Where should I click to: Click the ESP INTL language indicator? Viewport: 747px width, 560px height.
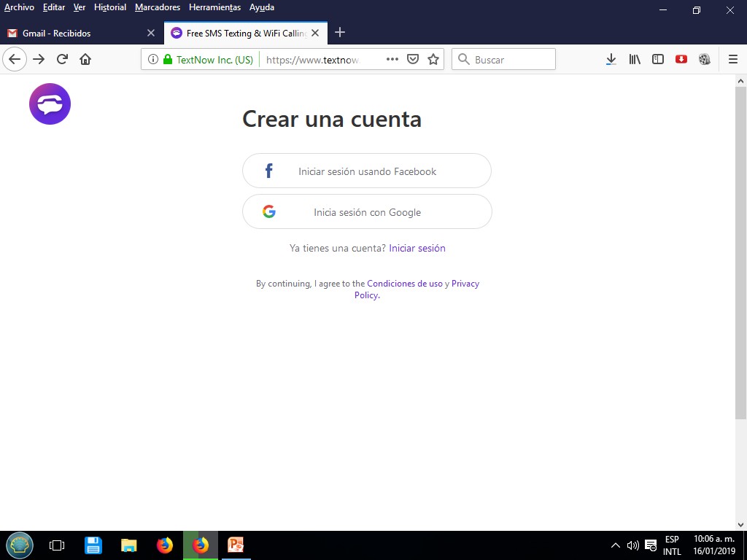pos(672,545)
